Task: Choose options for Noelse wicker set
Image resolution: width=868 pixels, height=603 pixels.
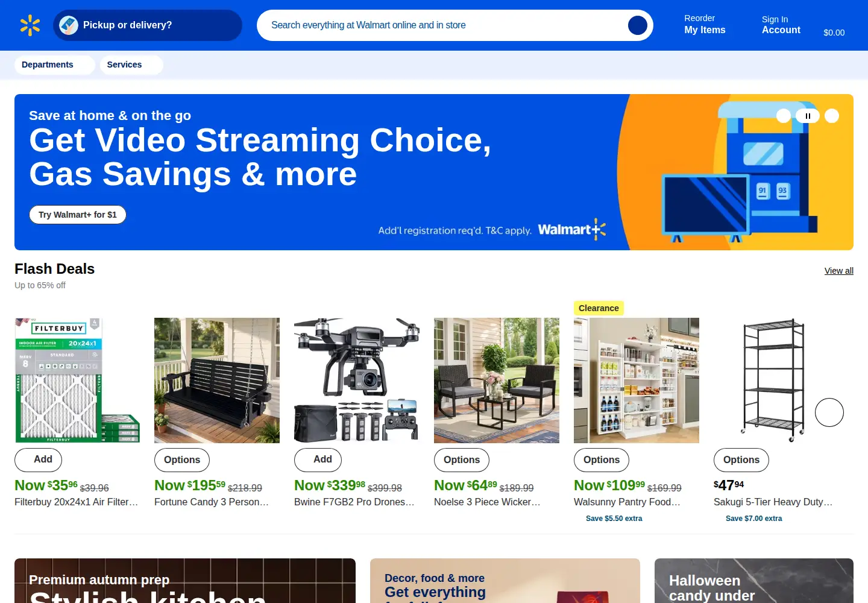Action: [x=462, y=460]
